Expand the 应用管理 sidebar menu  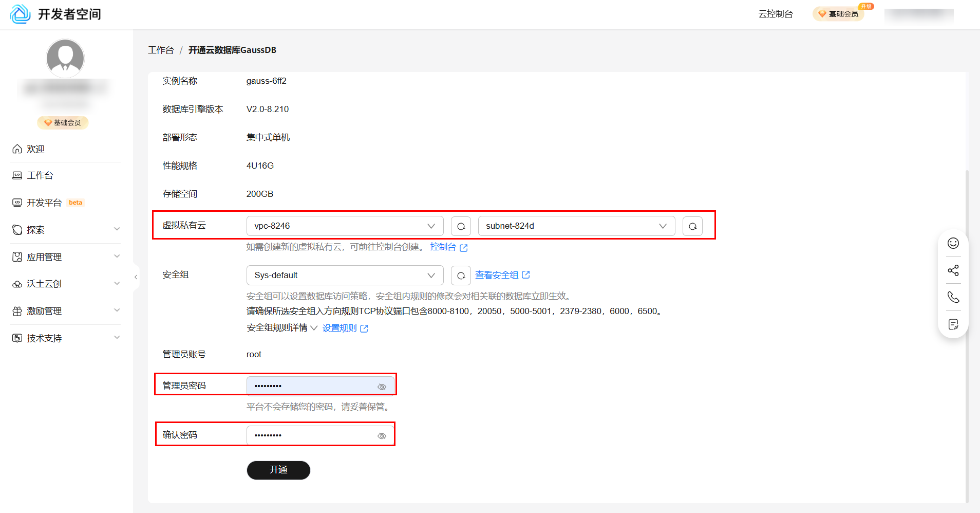[44, 257]
